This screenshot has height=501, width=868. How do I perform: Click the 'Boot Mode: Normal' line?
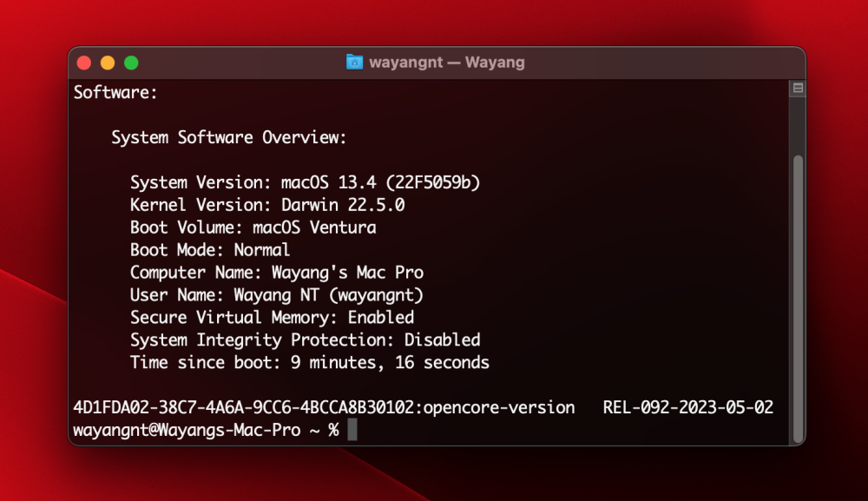(210, 250)
